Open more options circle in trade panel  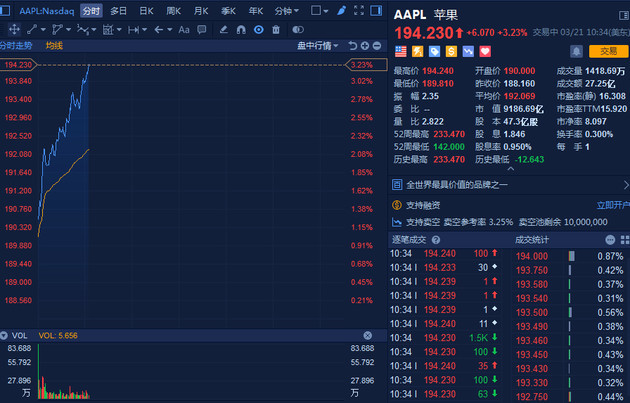coord(610,240)
